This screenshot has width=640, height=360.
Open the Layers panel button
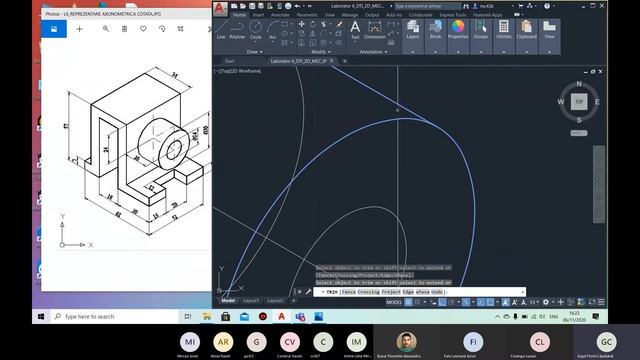tap(413, 29)
